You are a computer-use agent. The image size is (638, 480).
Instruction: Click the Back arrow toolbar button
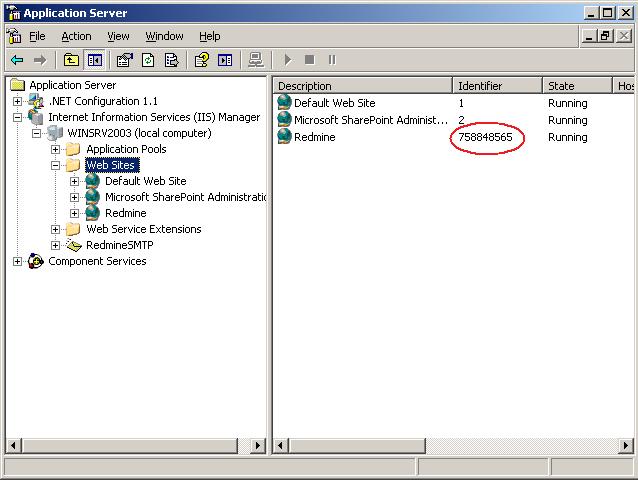17,60
